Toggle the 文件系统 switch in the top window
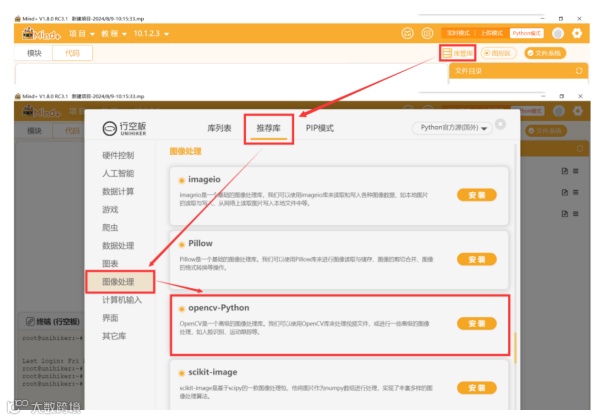This screenshot has height=420, width=607. coord(545,53)
